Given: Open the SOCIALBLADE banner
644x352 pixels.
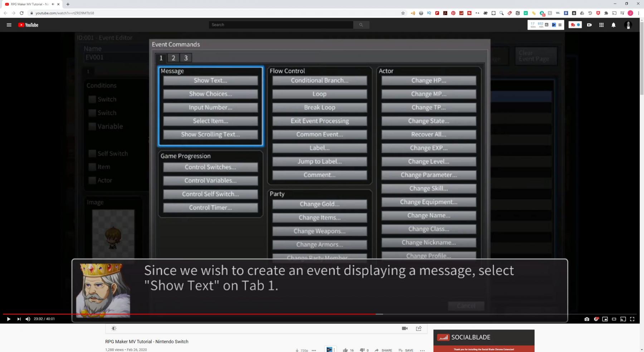Looking at the screenshot, I should tap(484, 341).
